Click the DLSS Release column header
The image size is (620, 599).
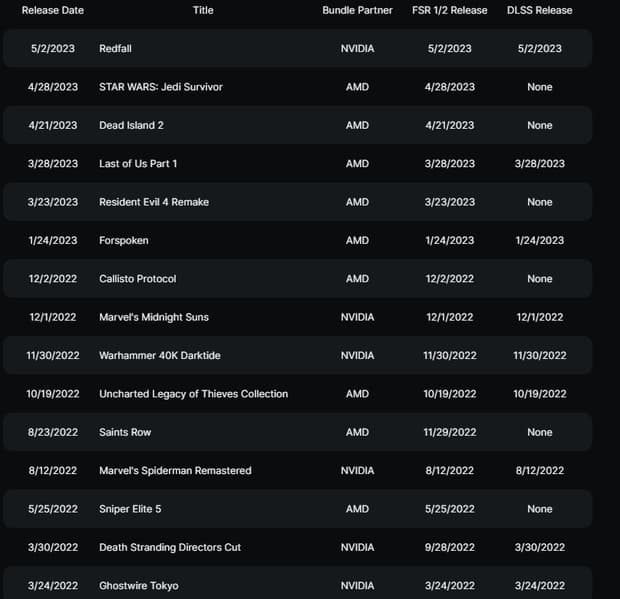[540, 10]
